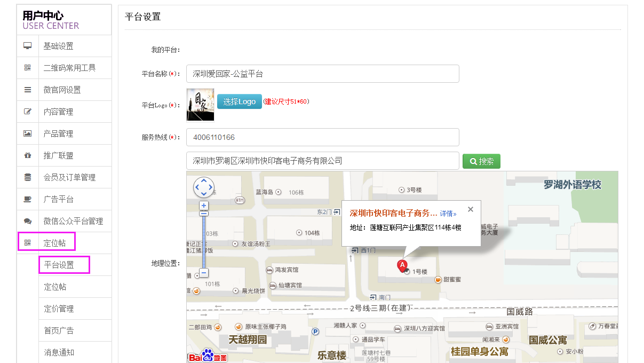Image resolution: width=644 pixels, height=363 pixels.
Task: Click the 深圳八方迎宾馆 hotel icon
Action: click(398, 328)
